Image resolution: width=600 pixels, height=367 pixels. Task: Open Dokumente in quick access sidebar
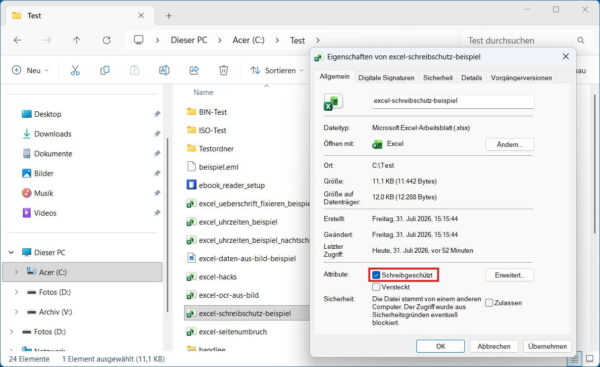coord(53,154)
